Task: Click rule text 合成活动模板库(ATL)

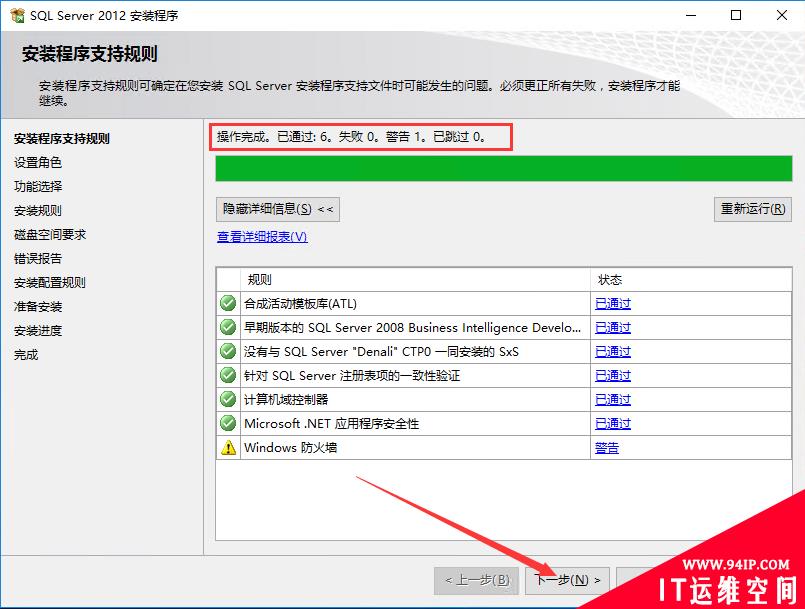Action: coord(300,303)
